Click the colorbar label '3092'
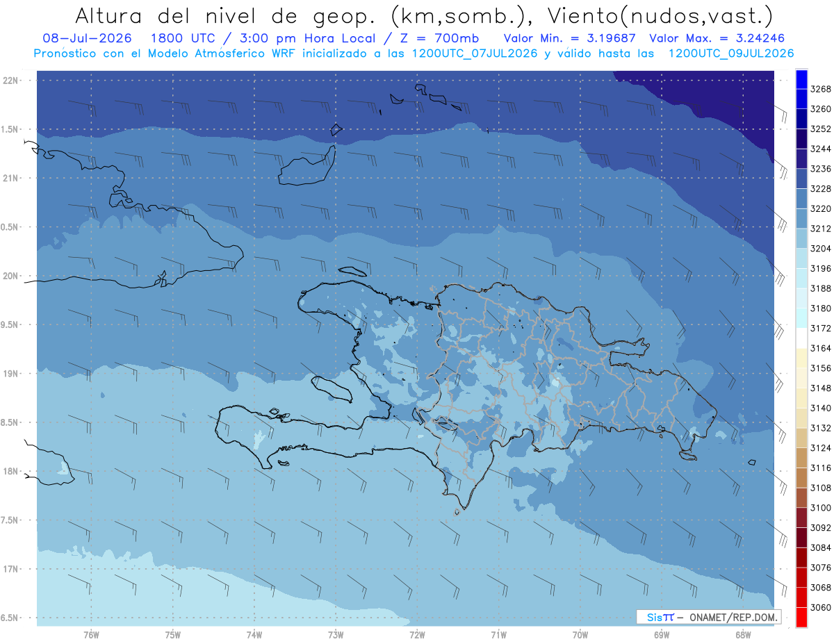Image resolution: width=834 pixels, height=644 pixels. pos(821,528)
